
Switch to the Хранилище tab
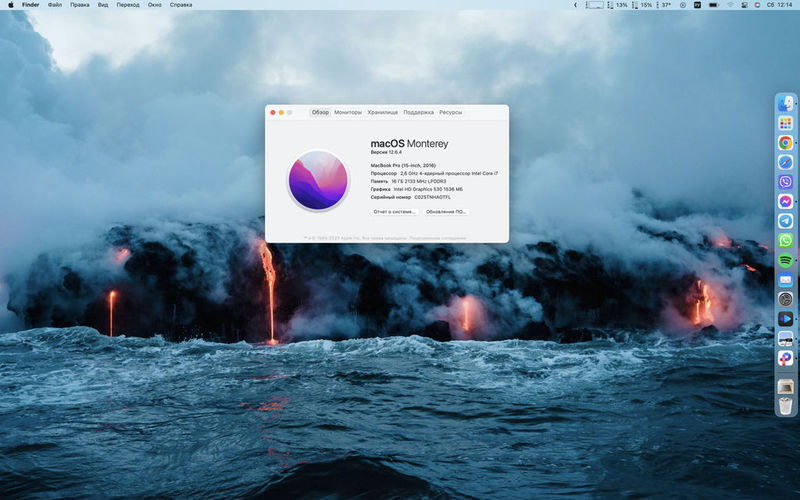point(382,112)
